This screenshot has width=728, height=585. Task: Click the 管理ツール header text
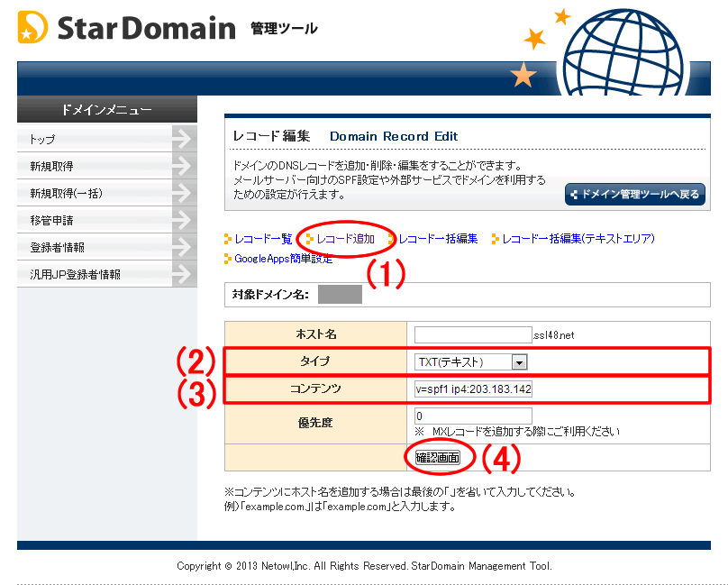point(284,28)
